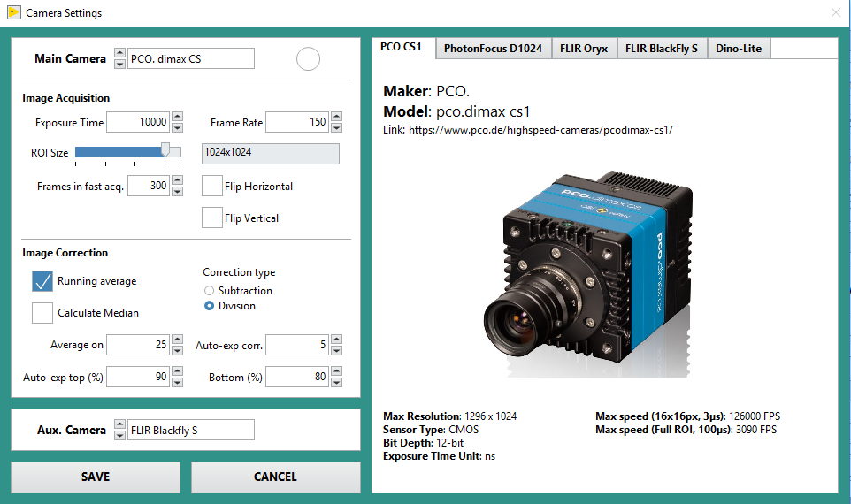This screenshot has width=851, height=504.
Task: Uncheck the Running average checkbox
Action: [42, 281]
